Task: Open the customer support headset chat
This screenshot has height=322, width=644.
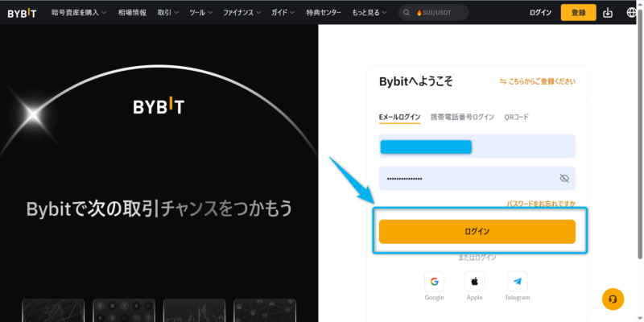Action: coord(613,299)
